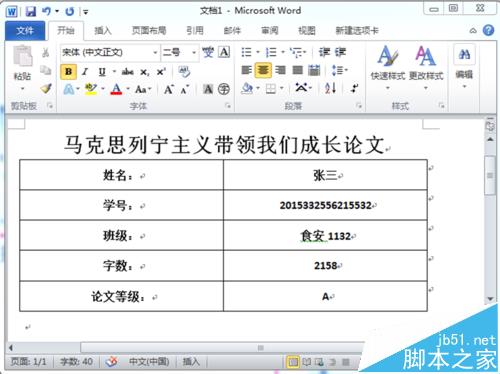This screenshot has height=374, width=500.
Task: Open the 快速样式 gallery
Action: [x=388, y=68]
